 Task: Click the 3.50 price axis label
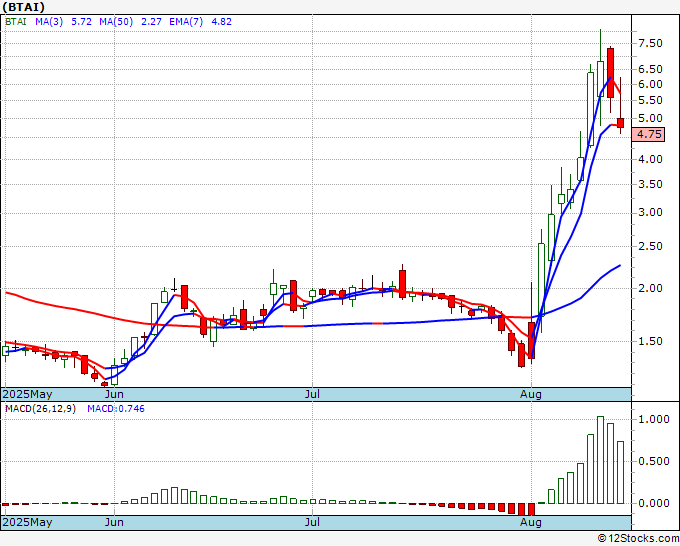click(650, 184)
